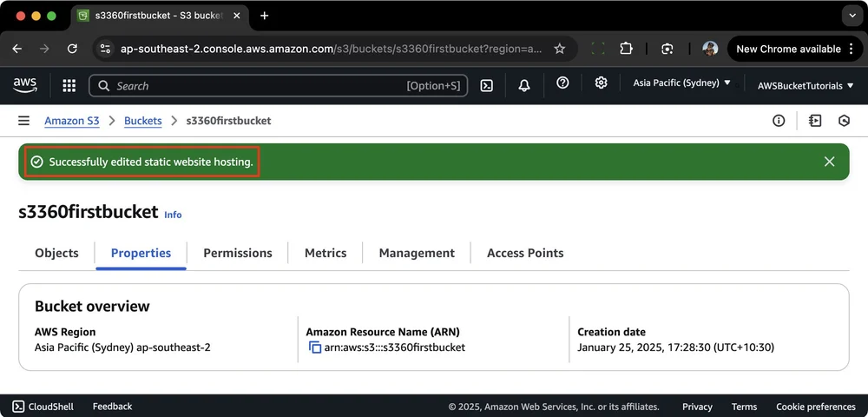The width and height of the screenshot is (868, 417).
Task: Click the hexagon preferences icon at far right
Action: [844, 120]
